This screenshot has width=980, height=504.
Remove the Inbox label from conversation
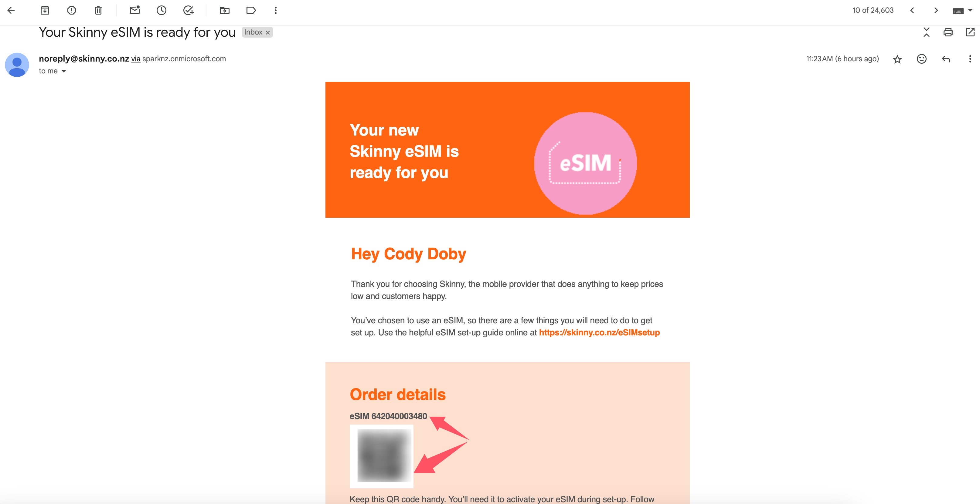point(268,33)
